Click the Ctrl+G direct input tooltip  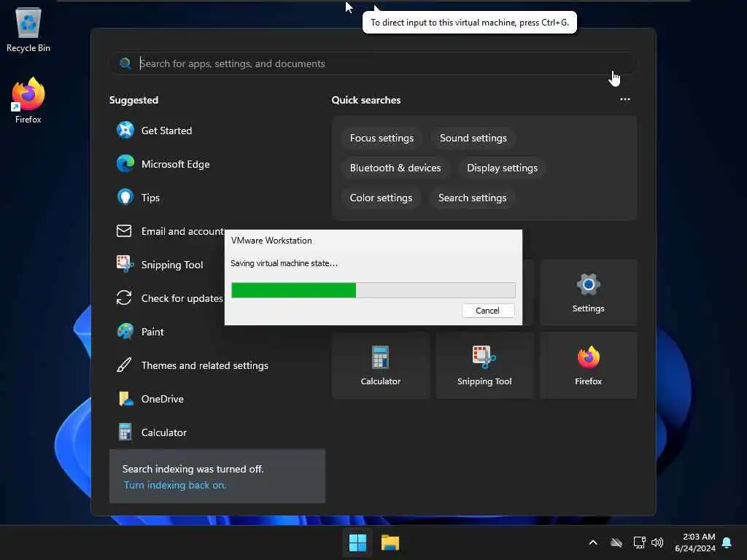coord(470,23)
